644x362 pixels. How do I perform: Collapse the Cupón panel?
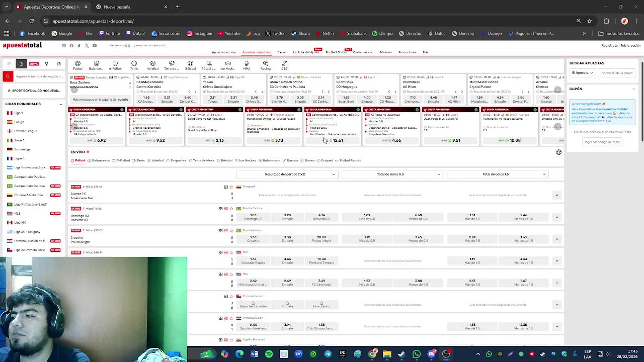point(633,89)
